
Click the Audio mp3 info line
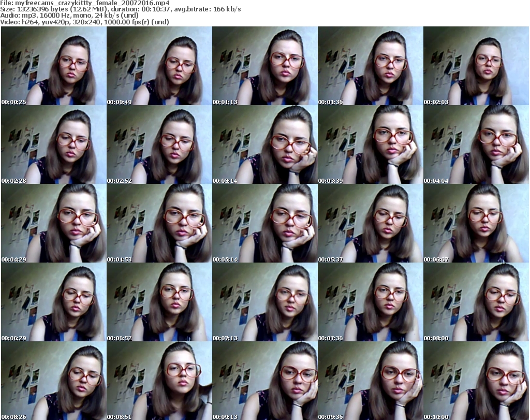[69, 16]
